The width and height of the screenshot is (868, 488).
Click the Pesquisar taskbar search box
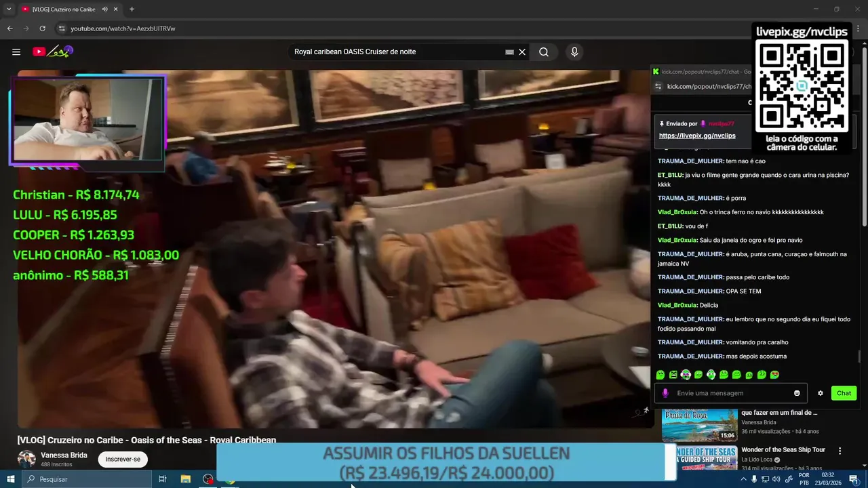tap(87, 479)
